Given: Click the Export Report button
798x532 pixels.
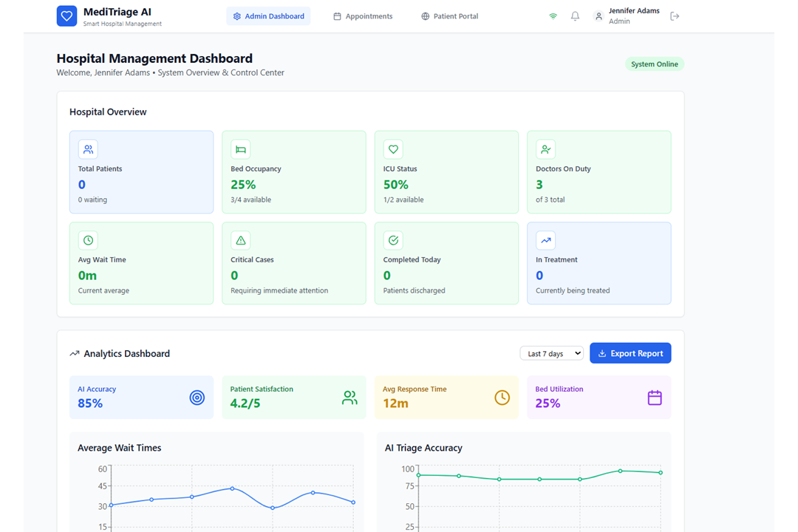Looking at the screenshot, I should (x=630, y=353).
